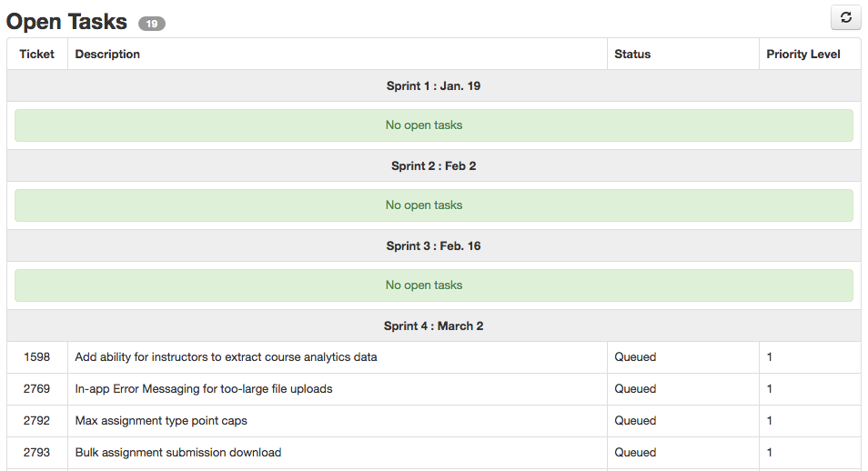Click ticket number 2769
868x471 pixels.
pos(36,389)
